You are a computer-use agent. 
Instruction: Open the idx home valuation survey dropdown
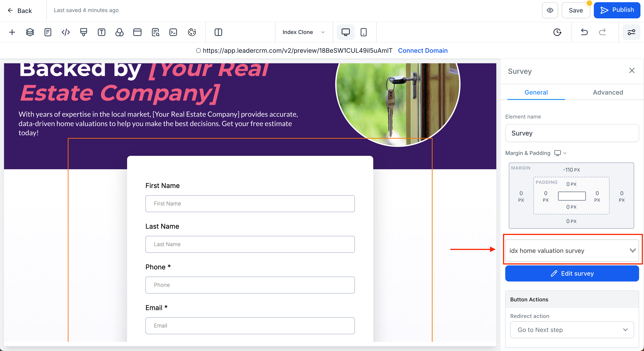(x=572, y=251)
